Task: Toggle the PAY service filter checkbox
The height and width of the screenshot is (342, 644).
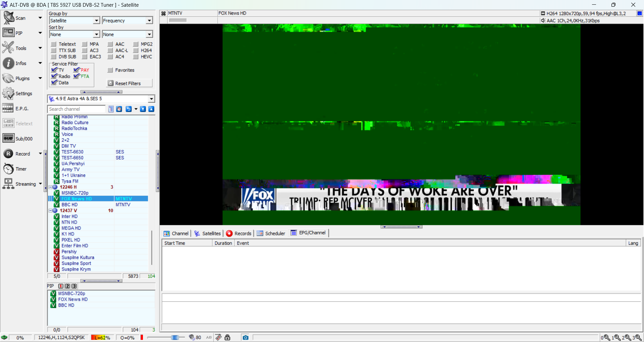Action: point(76,70)
